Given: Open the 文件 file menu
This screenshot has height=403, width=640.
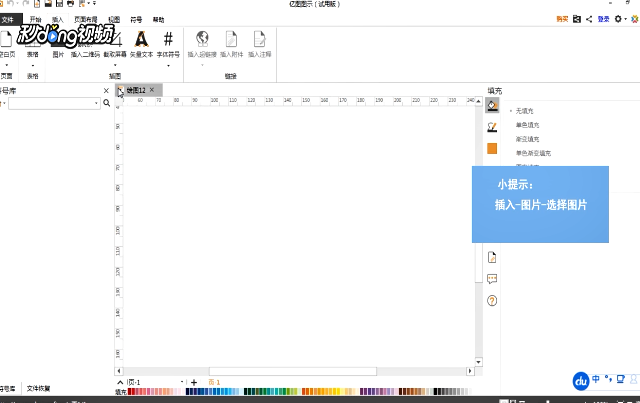Looking at the screenshot, I should click(x=7, y=20).
